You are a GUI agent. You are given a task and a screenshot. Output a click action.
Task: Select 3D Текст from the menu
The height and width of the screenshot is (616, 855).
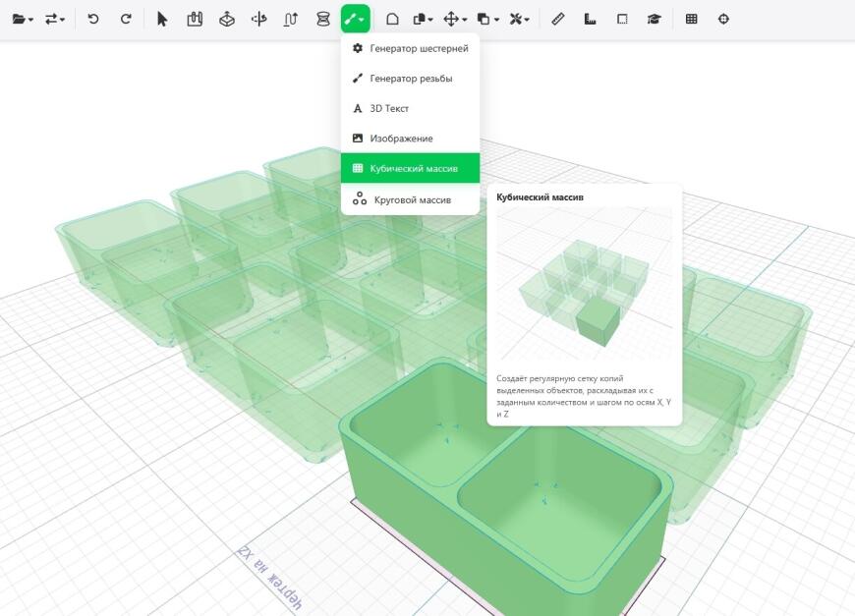pyautogui.click(x=410, y=108)
